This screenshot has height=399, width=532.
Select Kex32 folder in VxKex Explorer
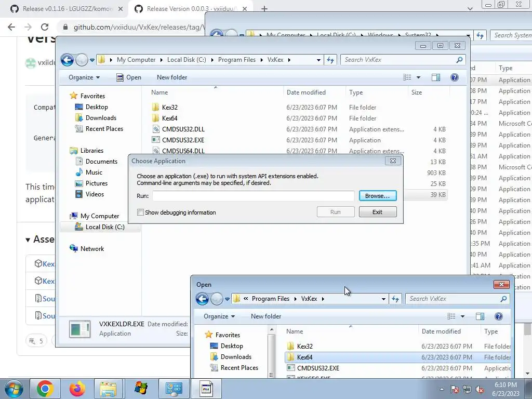pos(170,108)
